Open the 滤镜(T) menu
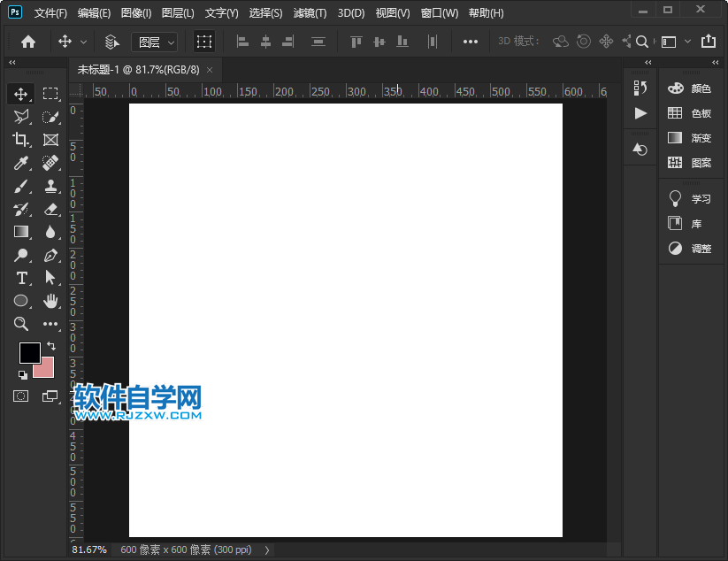The width and height of the screenshot is (728, 561). click(310, 13)
